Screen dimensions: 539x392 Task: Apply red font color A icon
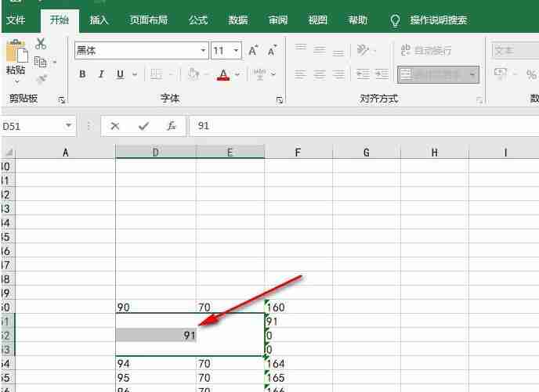223,74
